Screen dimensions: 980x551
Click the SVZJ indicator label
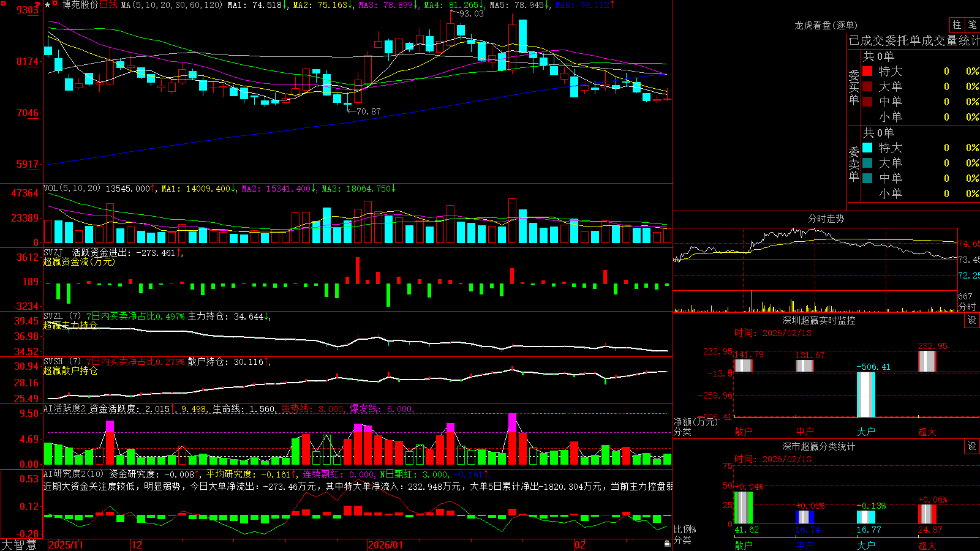pyautogui.click(x=53, y=252)
